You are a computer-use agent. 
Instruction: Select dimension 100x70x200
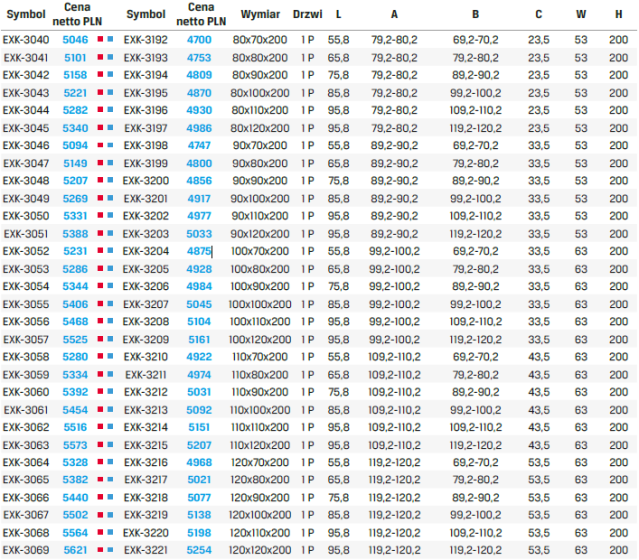260,251
